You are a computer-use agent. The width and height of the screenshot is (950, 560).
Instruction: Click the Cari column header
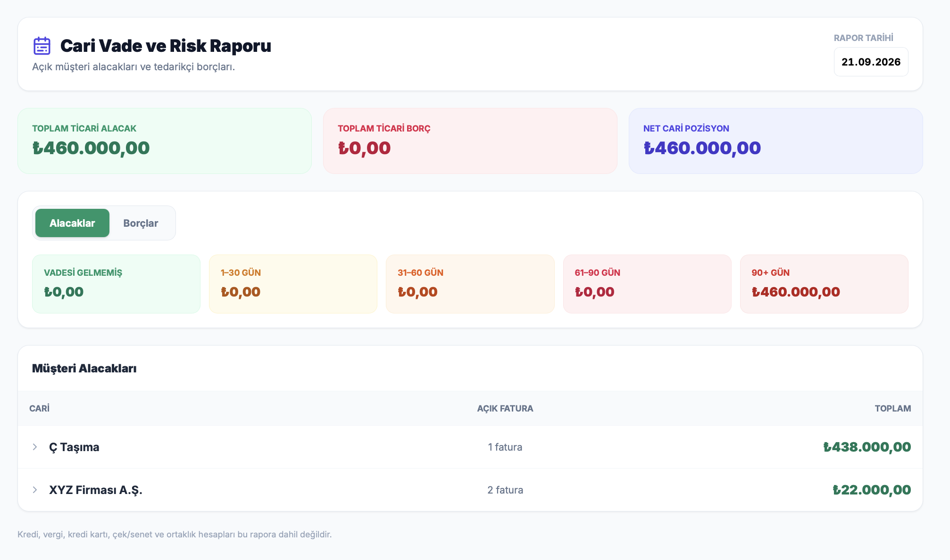click(39, 408)
